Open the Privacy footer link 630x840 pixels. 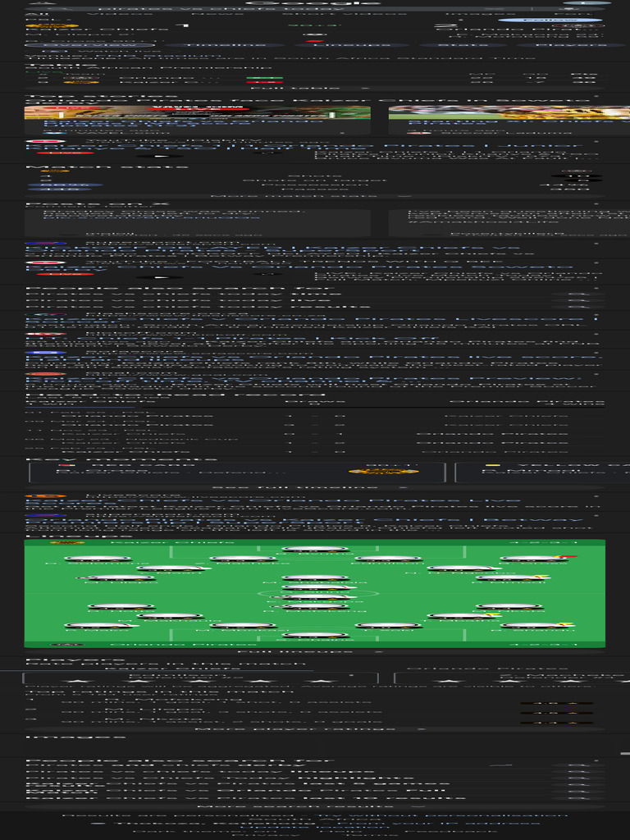(266, 834)
